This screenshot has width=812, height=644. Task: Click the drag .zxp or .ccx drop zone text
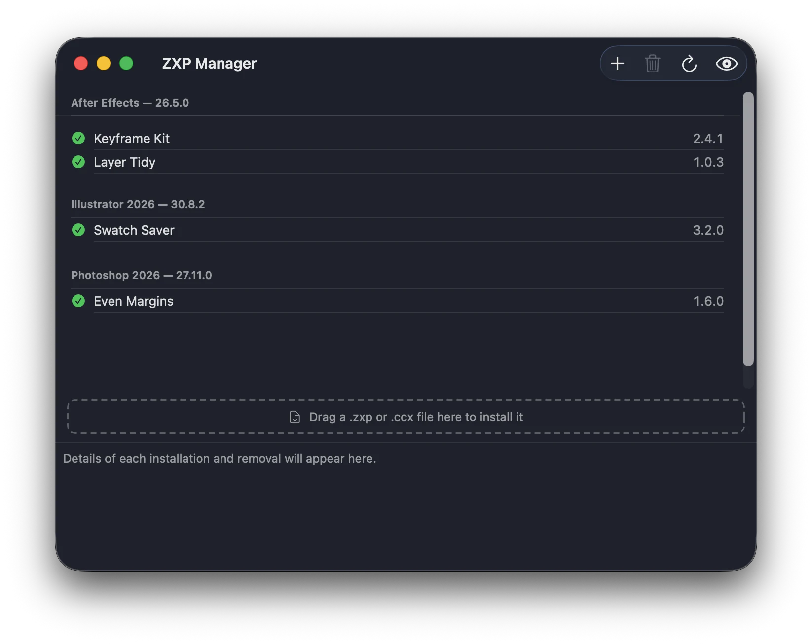[416, 417]
